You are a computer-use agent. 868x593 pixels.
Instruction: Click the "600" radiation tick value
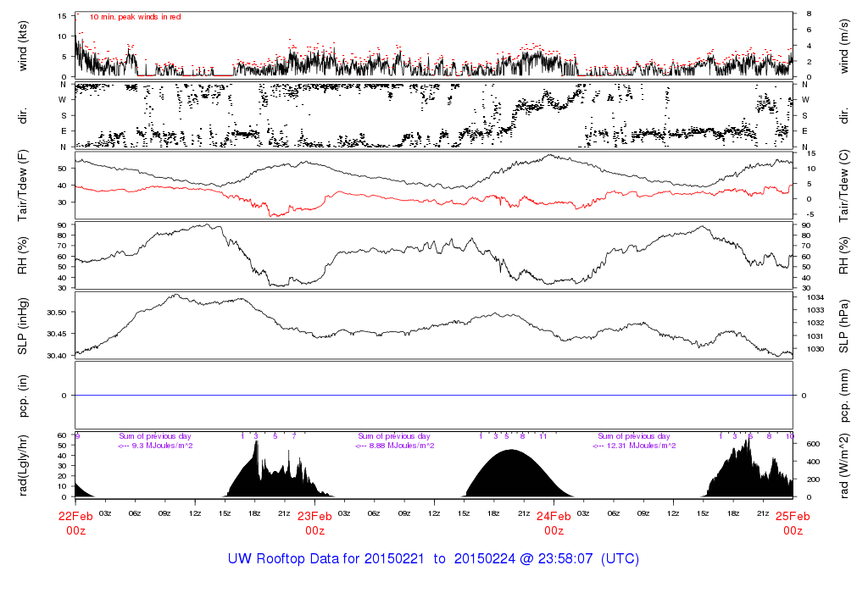pos(813,444)
